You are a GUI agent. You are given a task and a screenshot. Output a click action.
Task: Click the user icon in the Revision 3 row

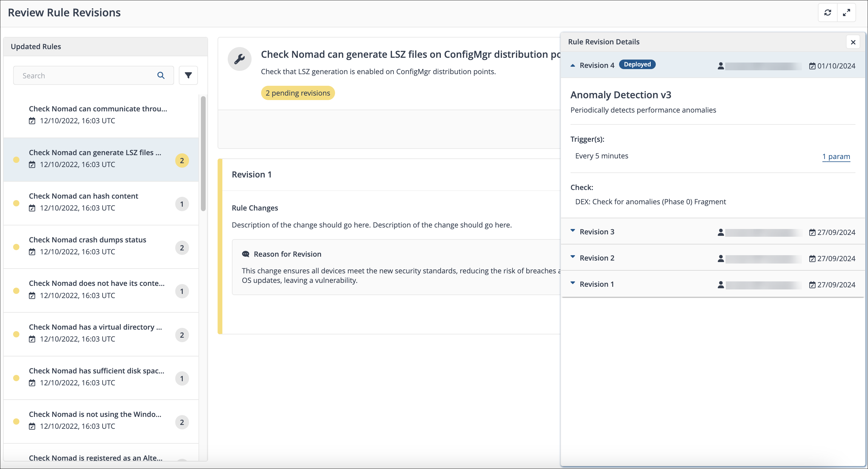(720, 232)
